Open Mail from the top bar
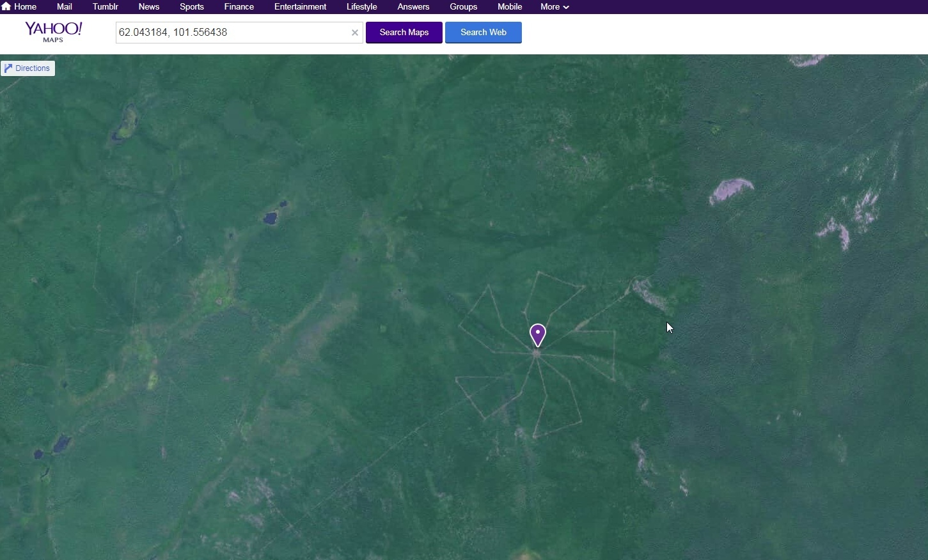The image size is (928, 560). [64, 6]
